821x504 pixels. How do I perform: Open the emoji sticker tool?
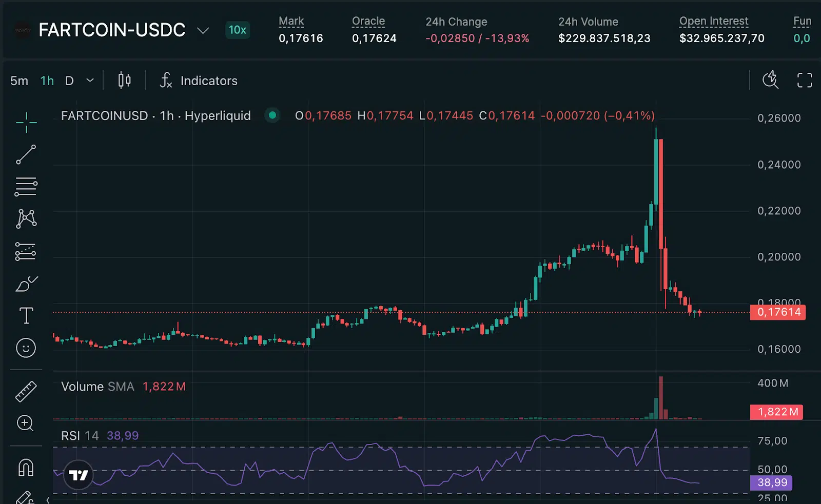(25, 348)
